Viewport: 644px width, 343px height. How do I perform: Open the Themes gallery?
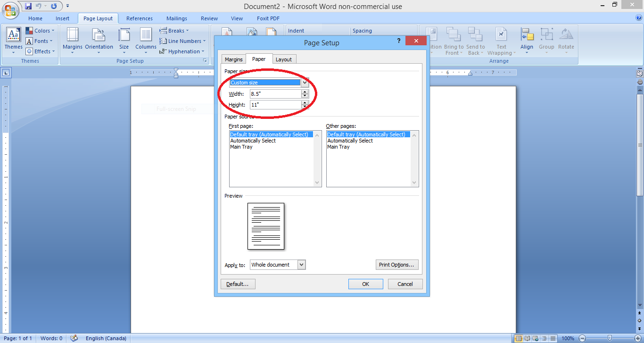click(13, 40)
